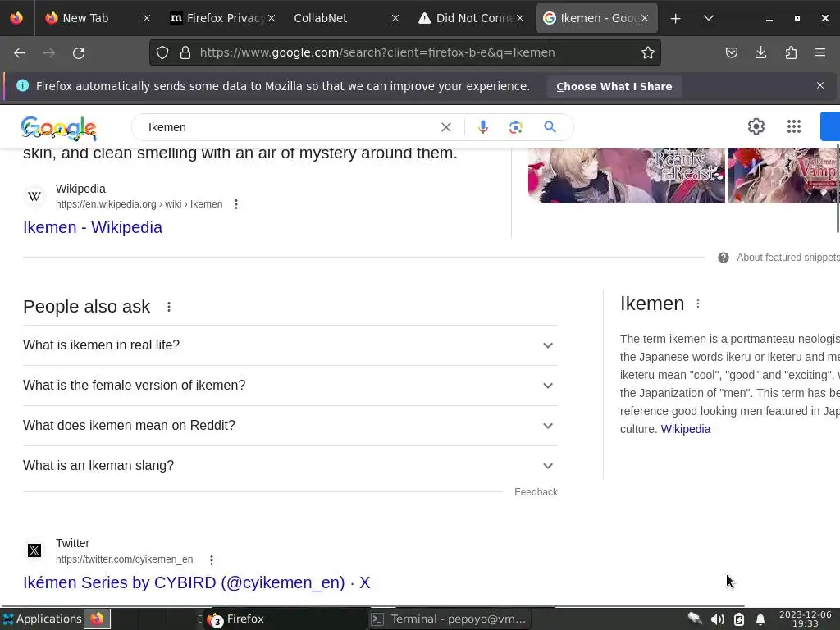Screen dimensions: 840x630
Task: Dismiss the Firefox data notification bar
Action: point(820,85)
